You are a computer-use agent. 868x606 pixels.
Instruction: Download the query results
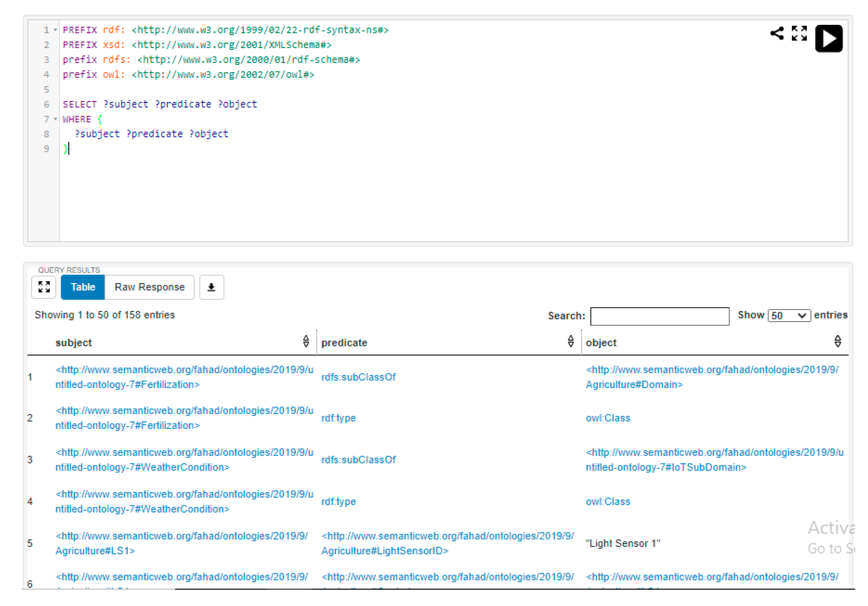click(211, 287)
